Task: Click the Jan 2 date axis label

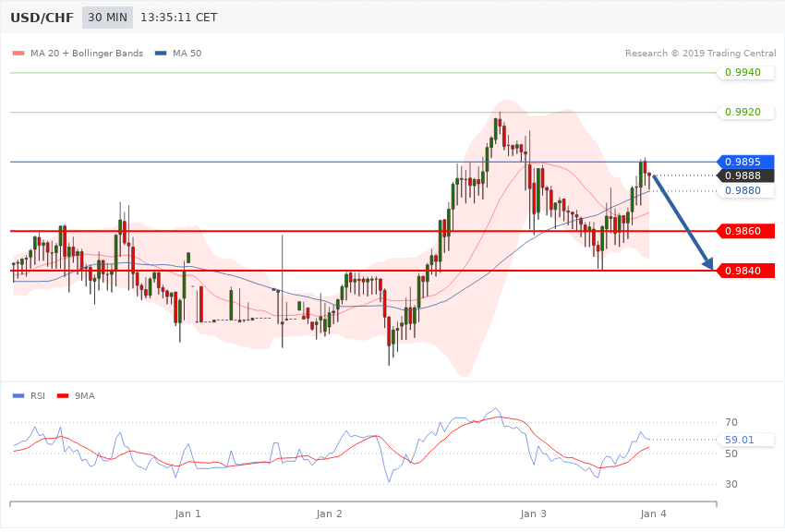Action: [x=330, y=514]
